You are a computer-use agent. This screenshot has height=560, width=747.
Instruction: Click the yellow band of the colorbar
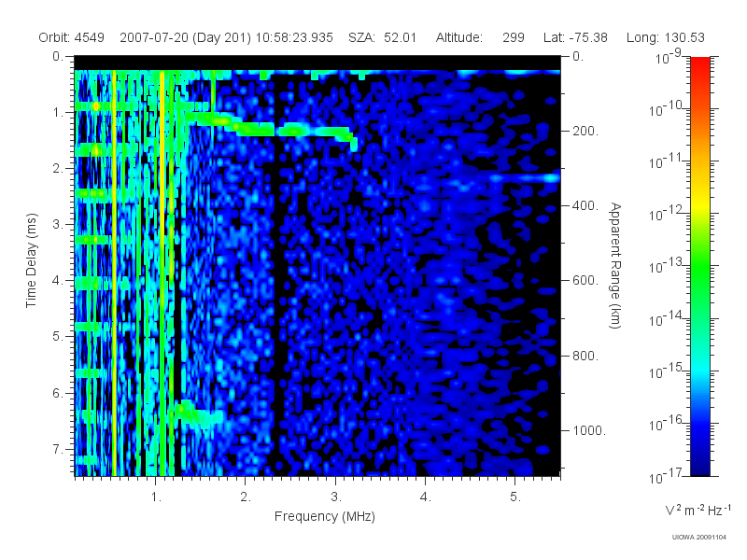click(x=699, y=205)
